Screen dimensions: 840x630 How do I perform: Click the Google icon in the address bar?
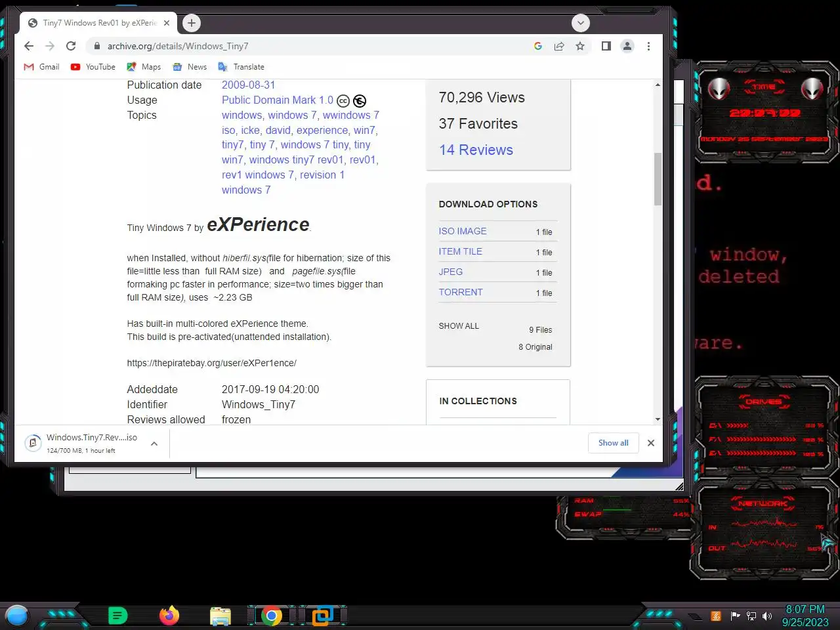538,46
